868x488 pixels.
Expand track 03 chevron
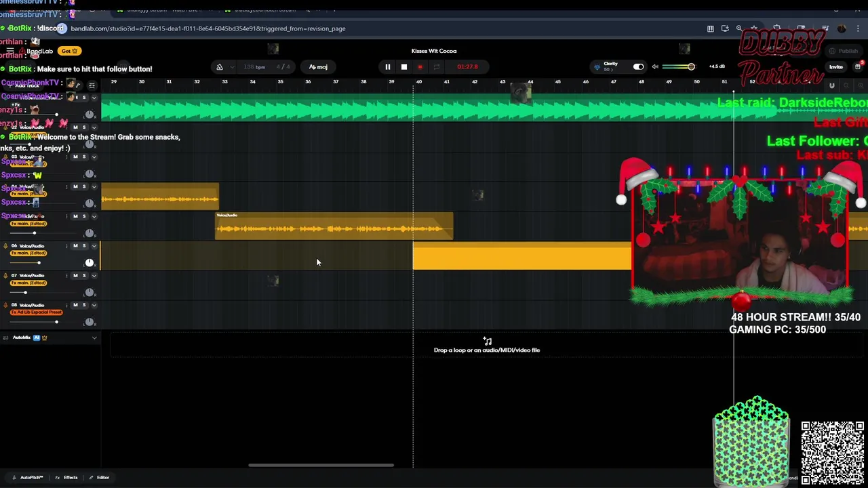click(94, 157)
